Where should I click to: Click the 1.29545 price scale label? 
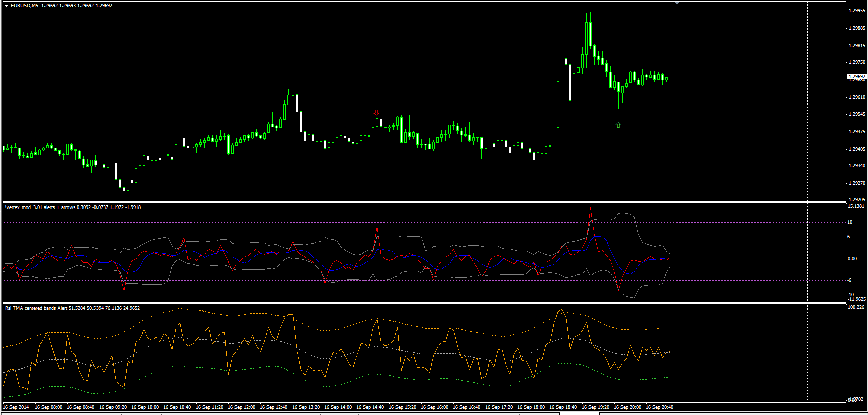pyautogui.click(x=857, y=114)
